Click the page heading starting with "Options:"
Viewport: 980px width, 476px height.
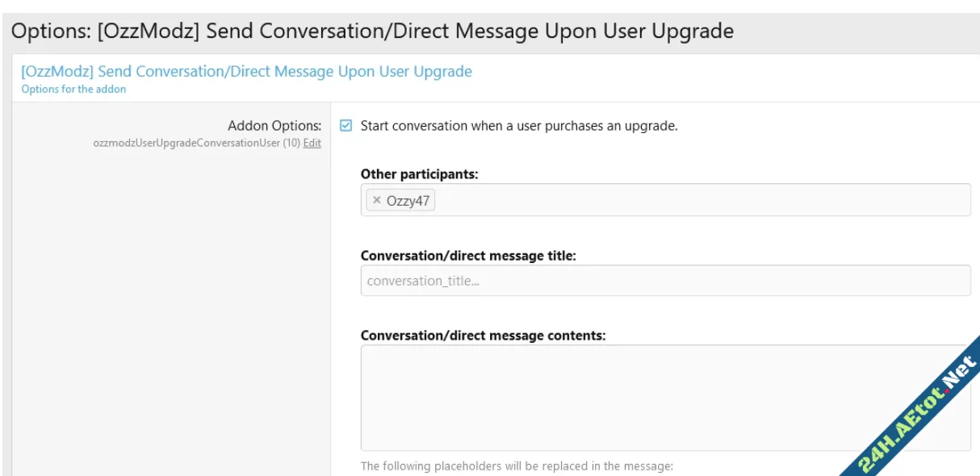[x=372, y=31]
